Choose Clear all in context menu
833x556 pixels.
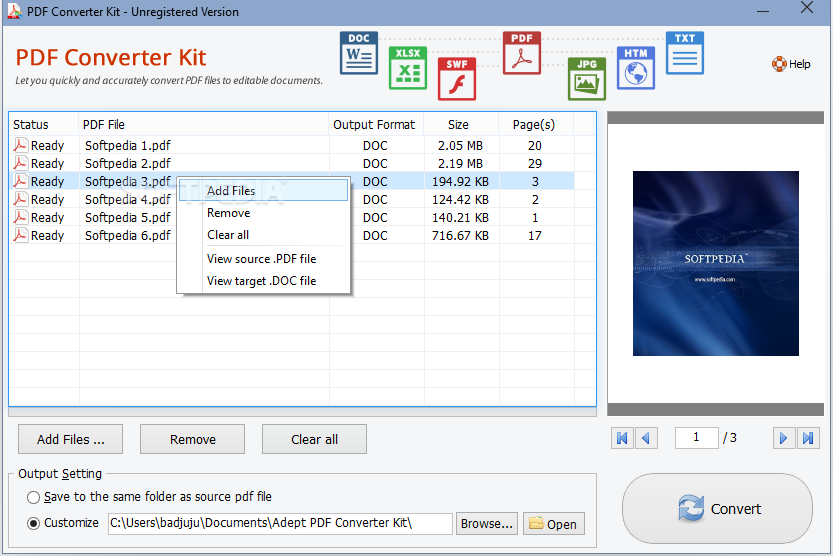pyautogui.click(x=263, y=235)
